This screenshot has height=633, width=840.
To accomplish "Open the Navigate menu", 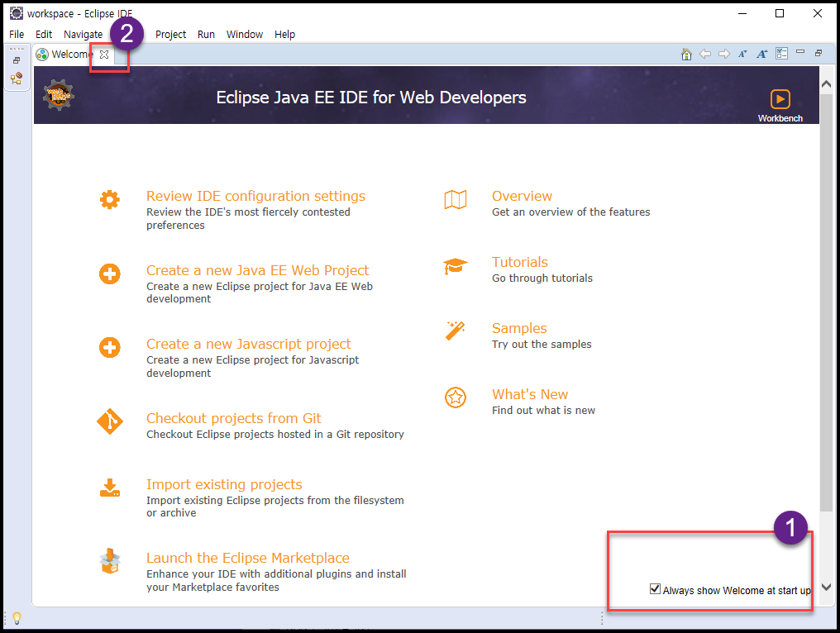I will 83,34.
